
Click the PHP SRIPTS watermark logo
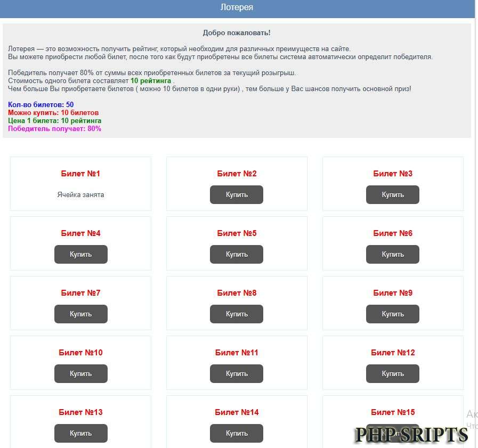(x=411, y=434)
